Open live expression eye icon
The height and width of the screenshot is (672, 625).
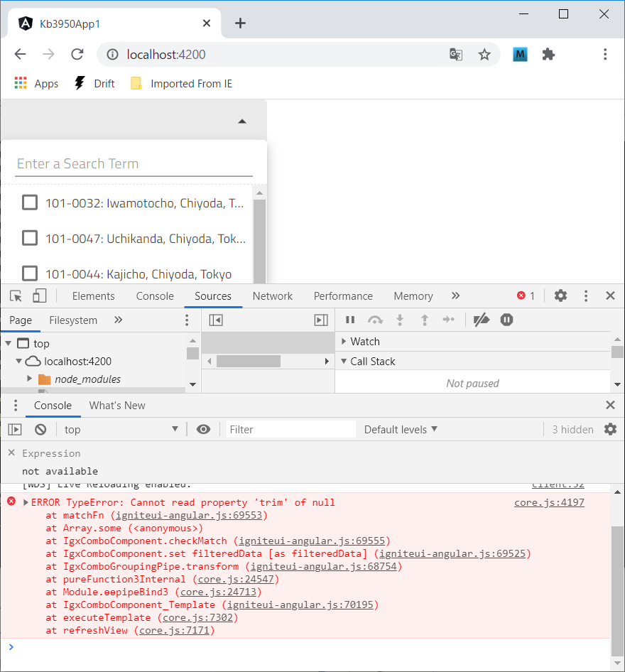[204, 429]
